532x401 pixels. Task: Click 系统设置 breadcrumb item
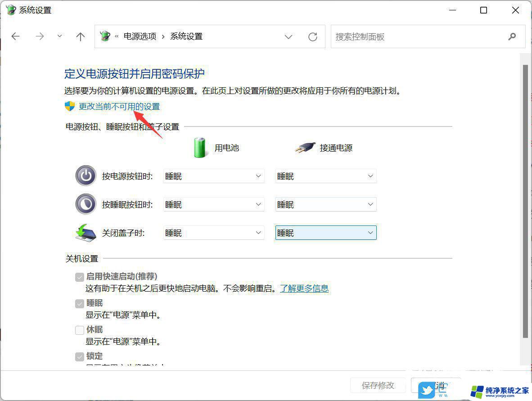(x=186, y=37)
